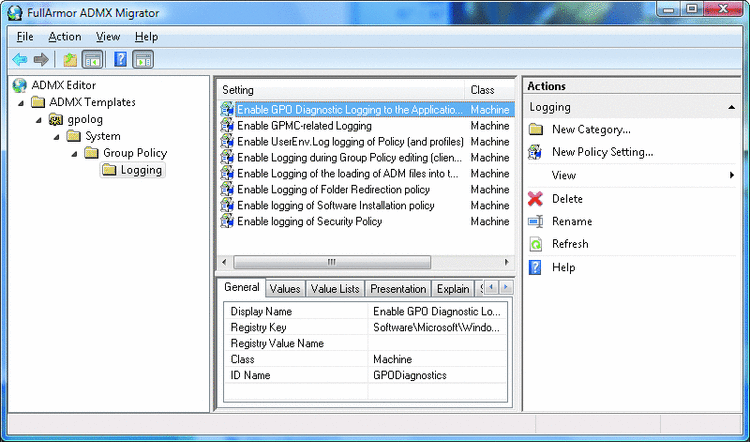Click the red Delete X icon

[535, 199]
